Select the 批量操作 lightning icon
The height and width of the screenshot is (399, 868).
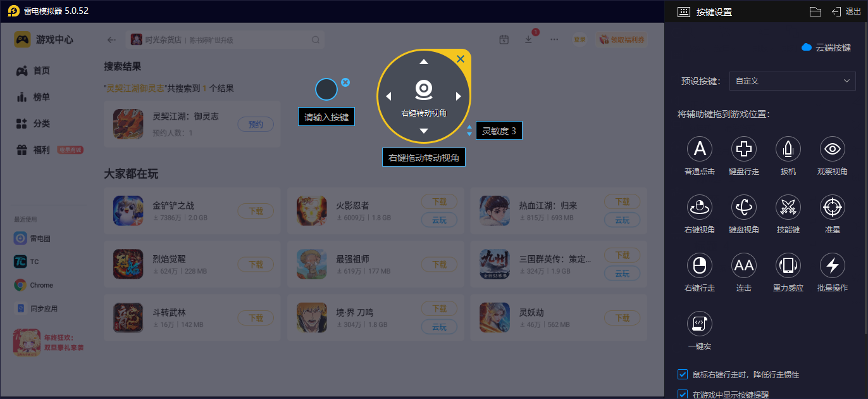[x=833, y=265]
